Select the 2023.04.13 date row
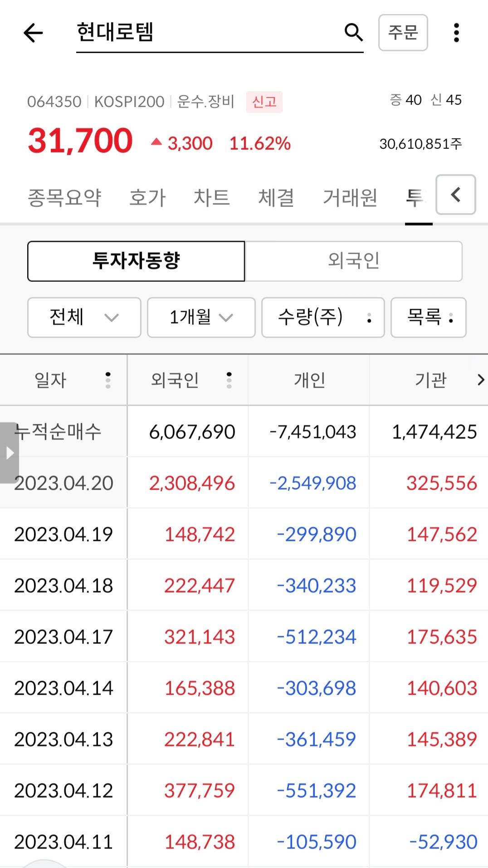 (63, 740)
